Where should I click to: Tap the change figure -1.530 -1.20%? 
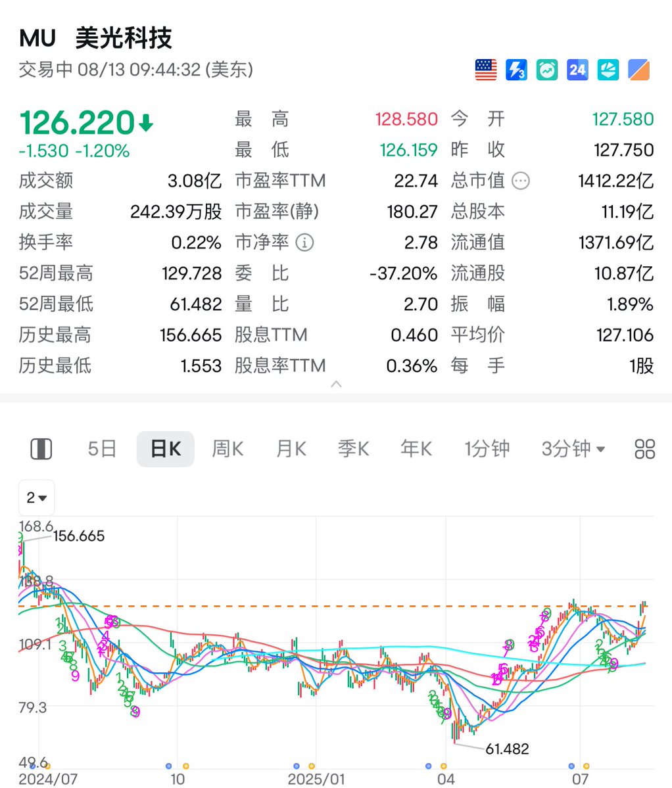click(x=74, y=151)
